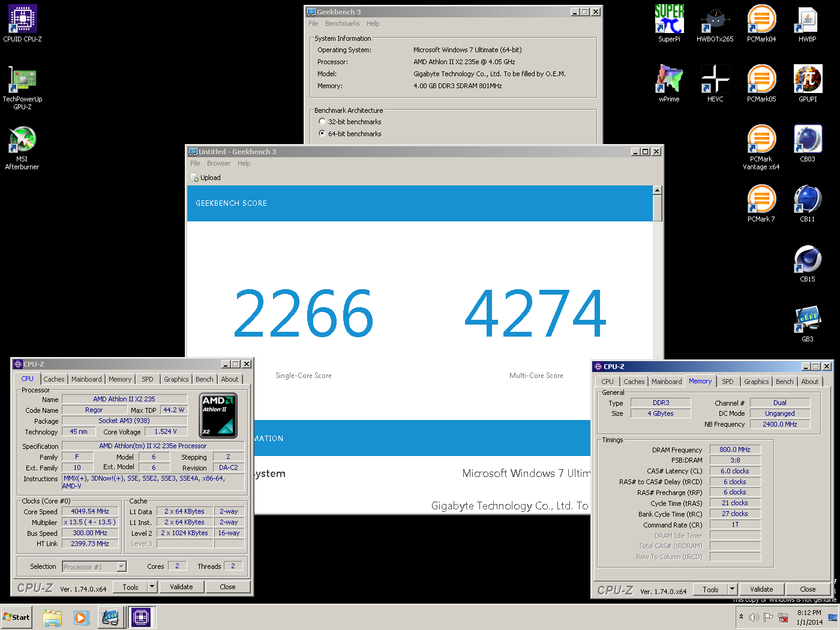
Task: Show hidden tray icons arrow
Action: (x=741, y=617)
